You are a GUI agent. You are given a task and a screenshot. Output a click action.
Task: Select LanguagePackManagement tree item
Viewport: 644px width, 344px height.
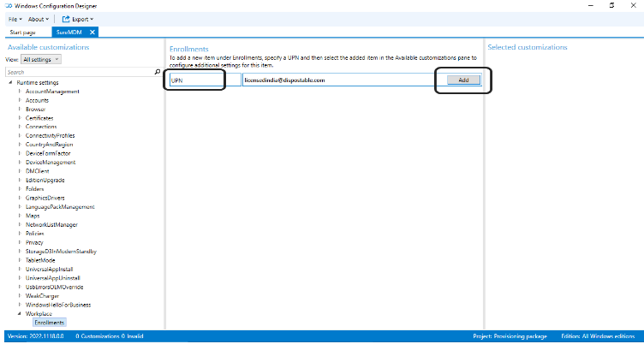pyautogui.click(x=60, y=207)
